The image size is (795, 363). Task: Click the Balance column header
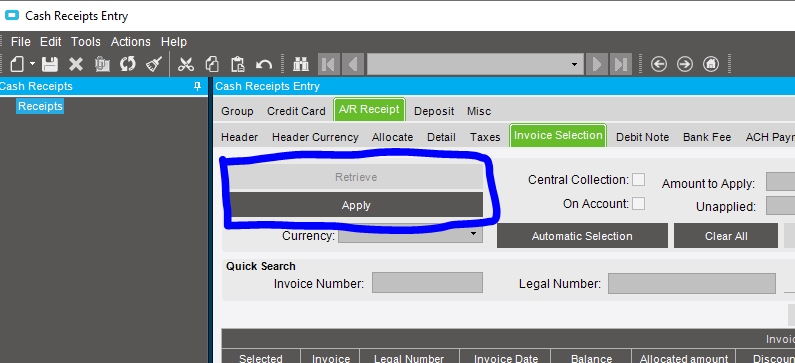coord(592,356)
